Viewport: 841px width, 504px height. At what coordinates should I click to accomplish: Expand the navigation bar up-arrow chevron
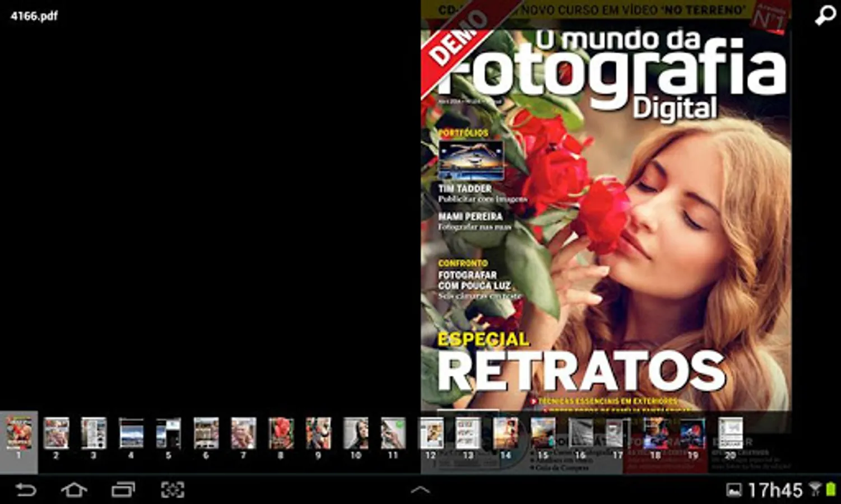(420, 490)
